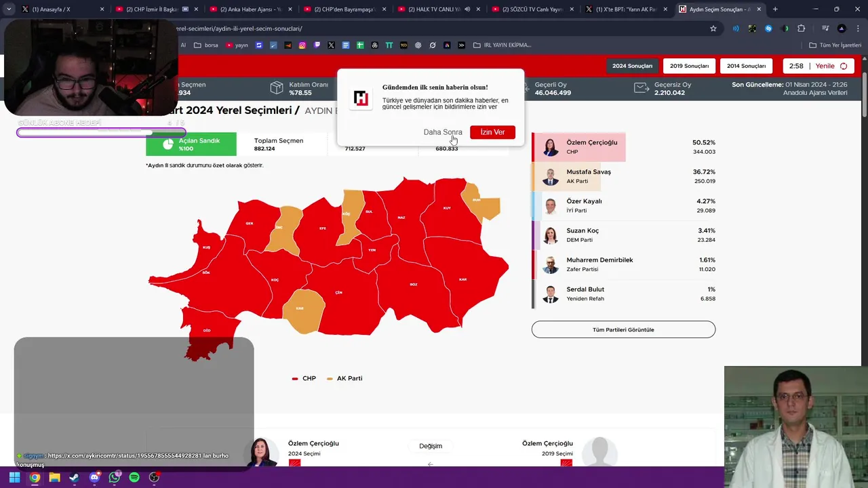Open the 'IRL YAYIN EKİPMA...' bookmark folder
This screenshot has height=488, width=868.
pyautogui.click(x=502, y=45)
